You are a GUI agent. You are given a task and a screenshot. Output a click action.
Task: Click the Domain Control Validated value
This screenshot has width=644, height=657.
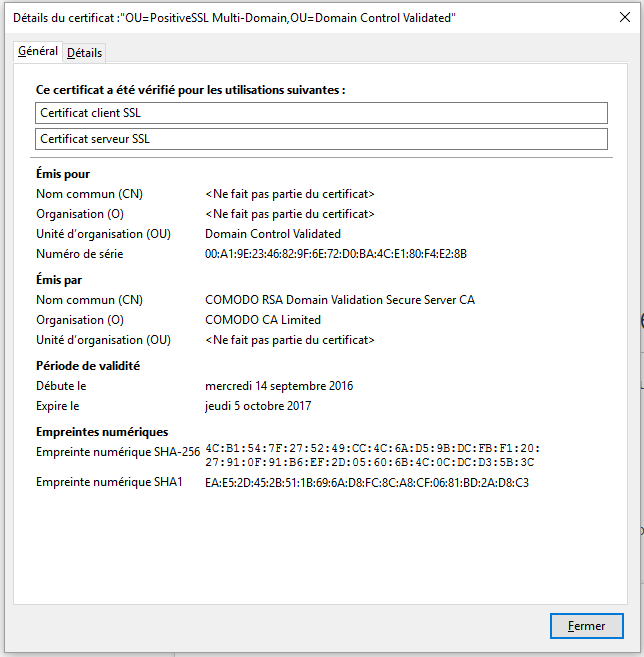273,234
